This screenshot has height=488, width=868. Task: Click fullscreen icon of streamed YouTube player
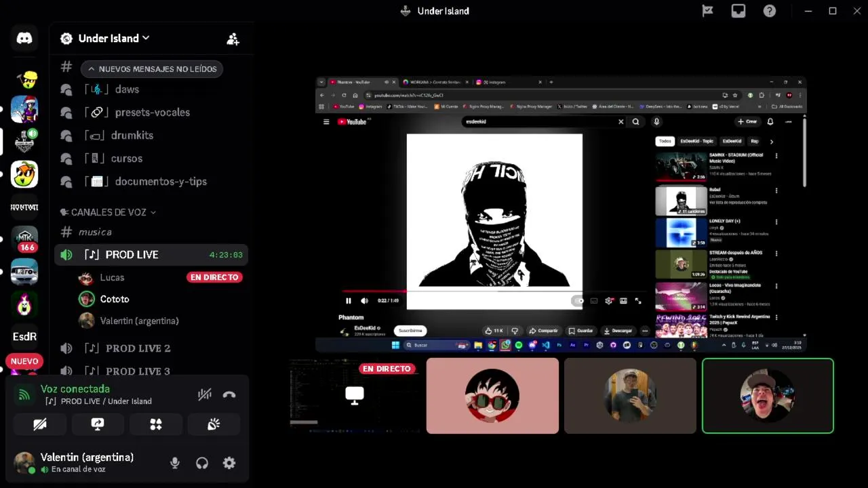coord(638,301)
